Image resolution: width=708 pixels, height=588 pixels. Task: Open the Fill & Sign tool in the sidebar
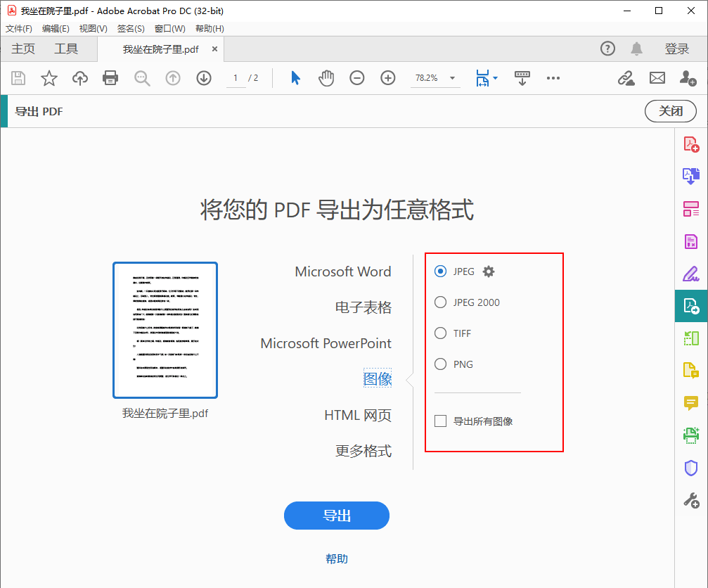pos(691,274)
